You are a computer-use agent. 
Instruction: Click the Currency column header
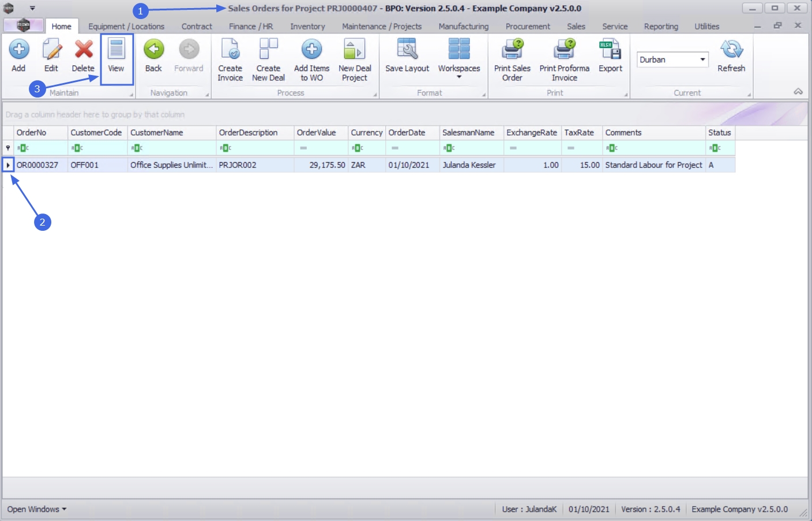(367, 133)
